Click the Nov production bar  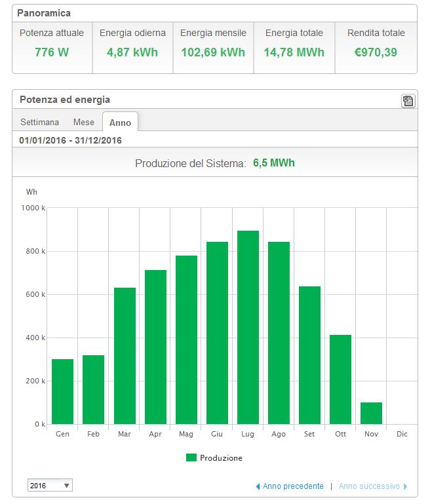pos(372,414)
